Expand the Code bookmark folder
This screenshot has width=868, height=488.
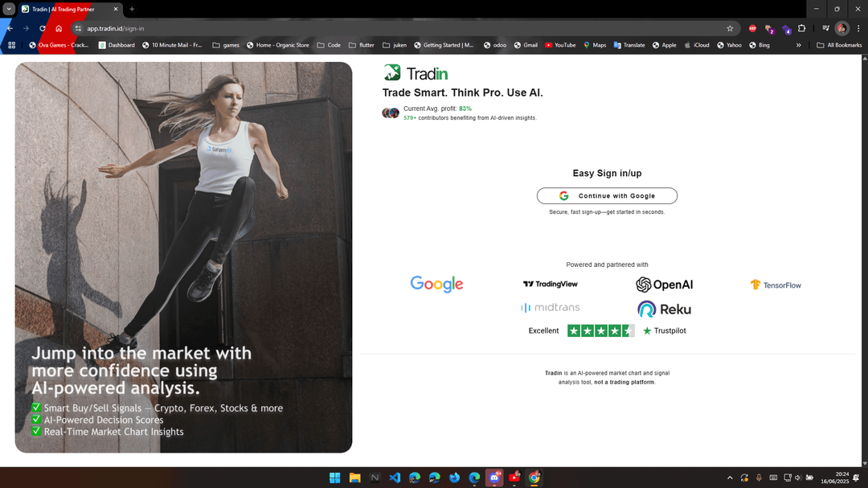point(329,45)
